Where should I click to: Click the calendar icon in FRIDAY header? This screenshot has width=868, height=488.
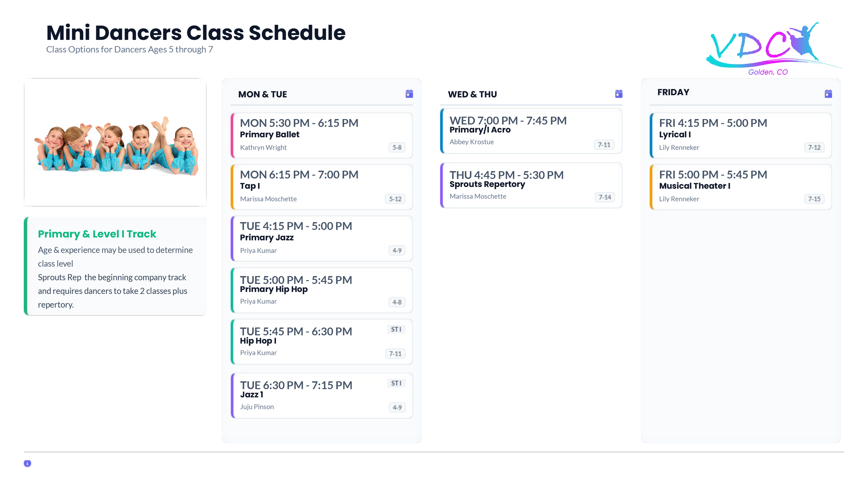point(828,94)
